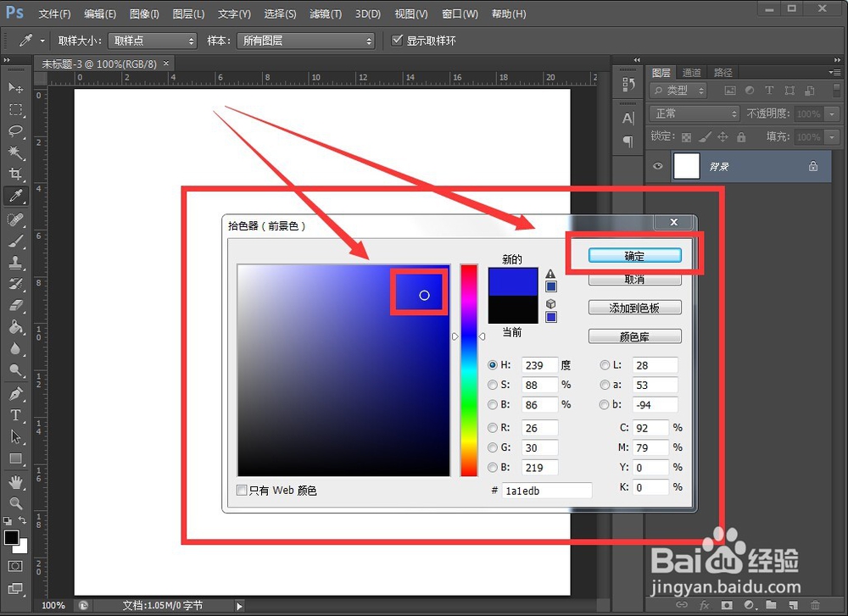Select the Paint Bucket tool

pyautogui.click(x=15, y=327)
